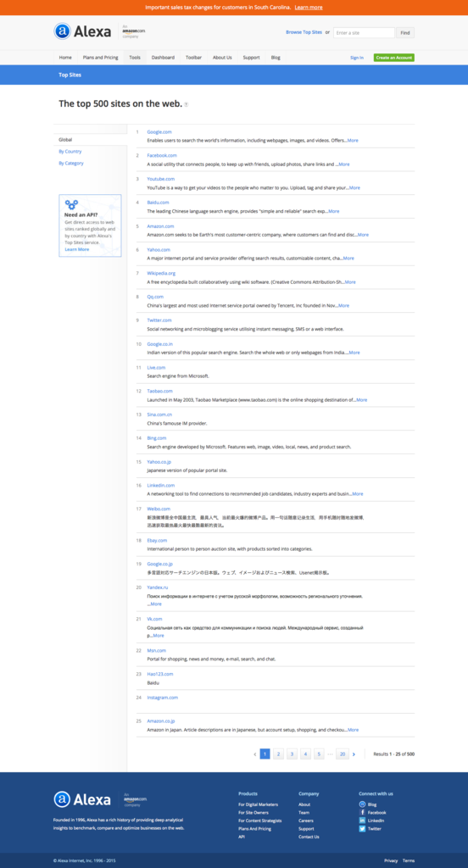Expand More on Baidu.com description
Viewport: 468px width, 868px height.
pos(334,211)
